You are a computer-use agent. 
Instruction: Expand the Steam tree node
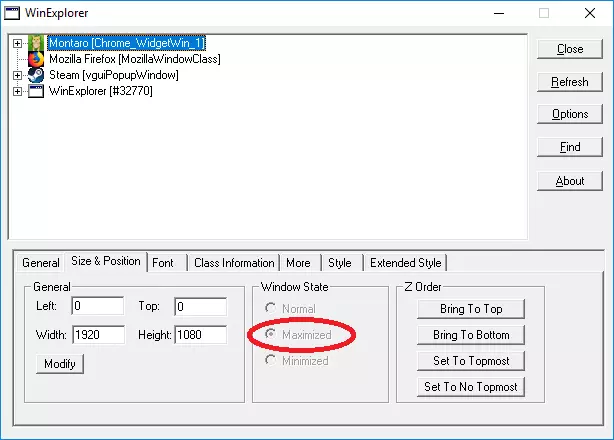17,75
